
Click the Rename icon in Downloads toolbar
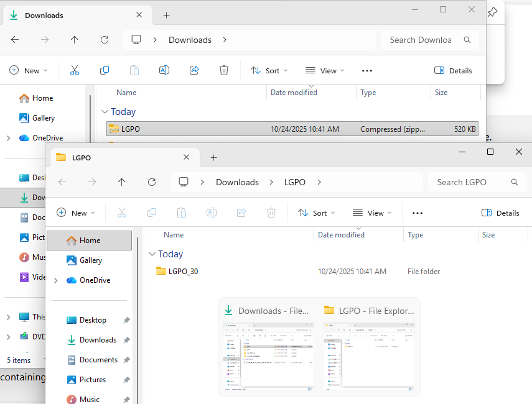164,70
